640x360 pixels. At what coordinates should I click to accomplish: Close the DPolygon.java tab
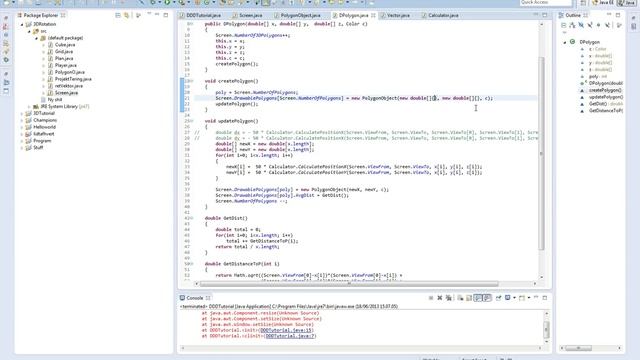click(x=373, y=15)
